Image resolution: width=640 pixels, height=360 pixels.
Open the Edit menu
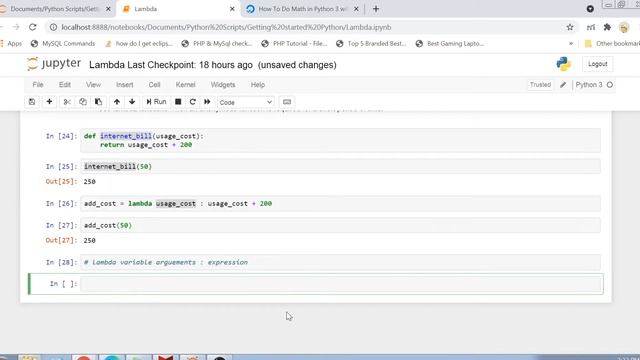(64, 84)
